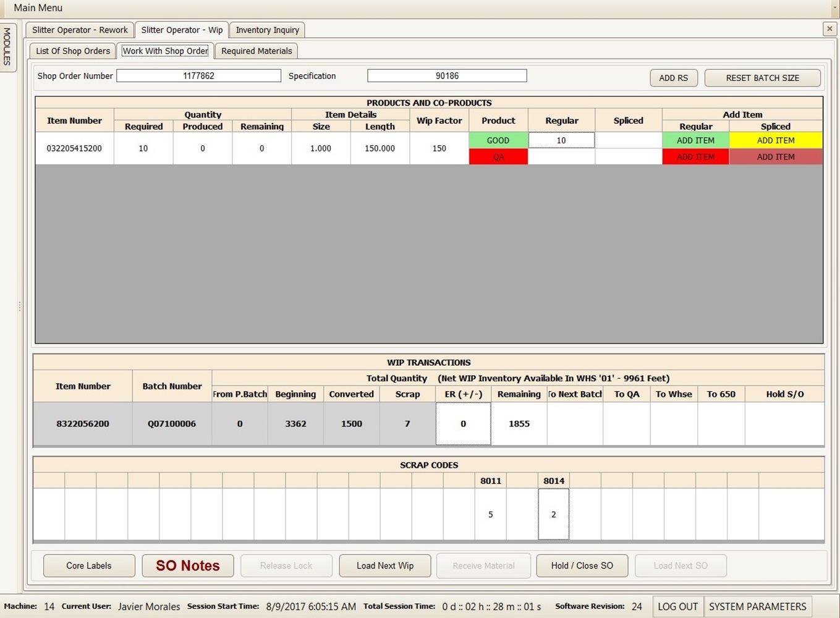
Task: Click green ADD ITEM for Regular good
Action: coord(695,140)
